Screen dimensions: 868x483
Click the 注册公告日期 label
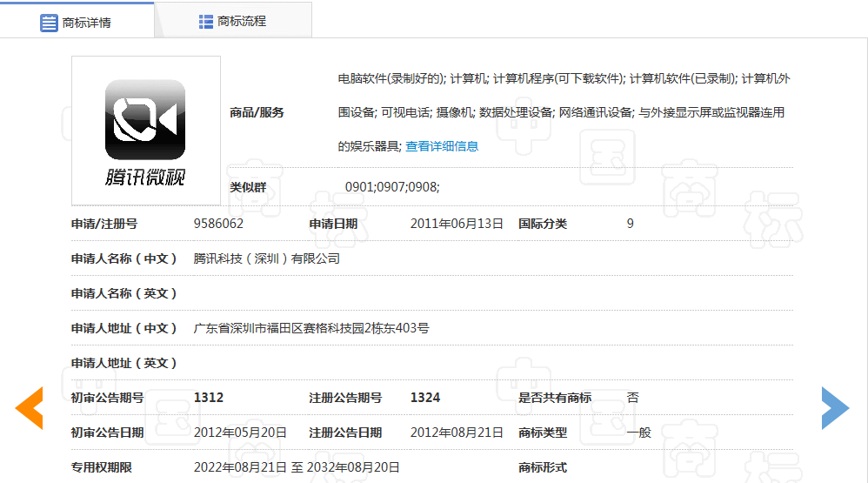point(345,433)
